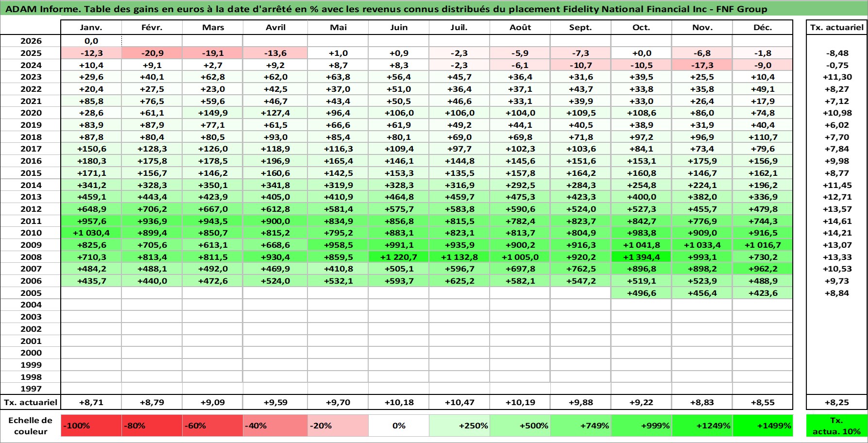868x443 pixels.
Task: Click the 'Janv.' column header
Action: [91, 28]
